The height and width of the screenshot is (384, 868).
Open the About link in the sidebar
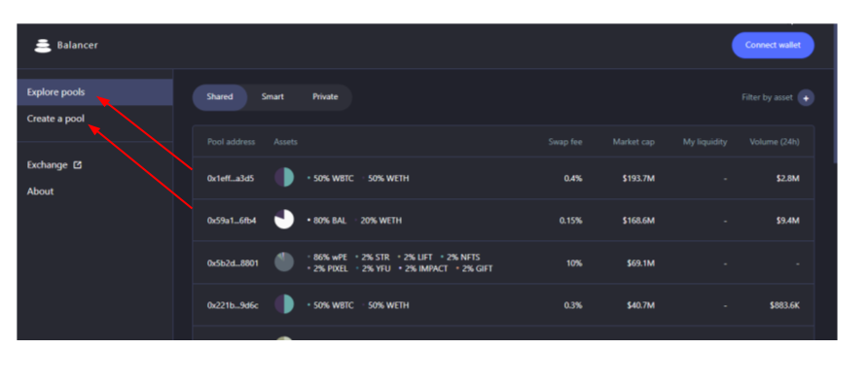pyautogui.click(x=41, y=192)
